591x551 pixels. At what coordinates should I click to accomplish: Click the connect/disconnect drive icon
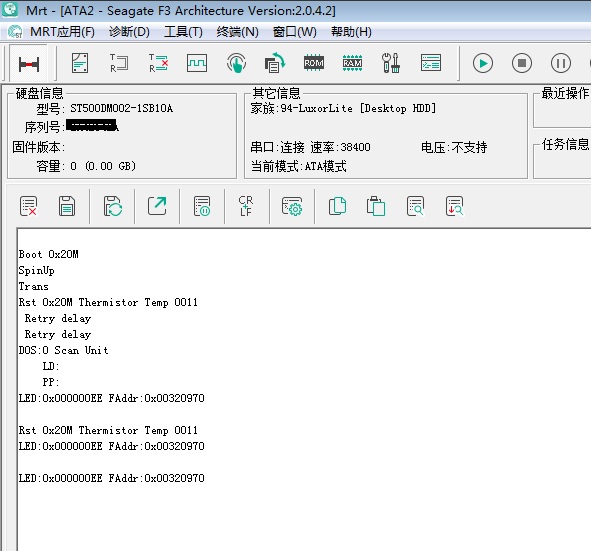[x=29, y=63]
